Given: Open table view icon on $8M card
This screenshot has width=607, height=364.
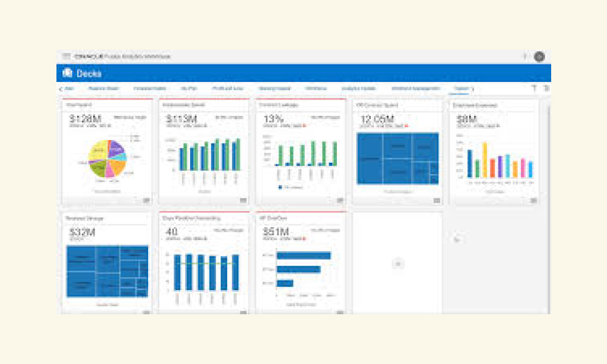Looking at the screenshot, I should [x=534, y=200].
